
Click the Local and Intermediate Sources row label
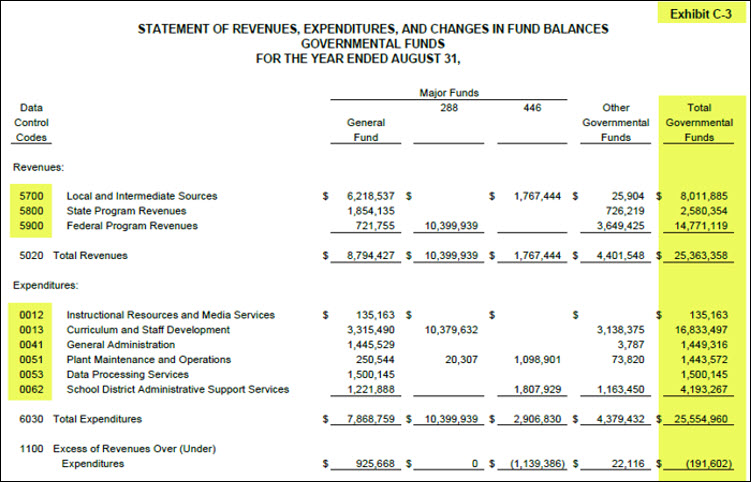tap(141, 196)
